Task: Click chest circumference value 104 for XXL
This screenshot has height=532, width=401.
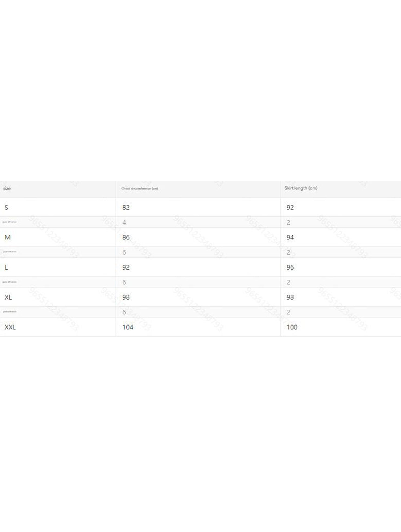Action: (128, 327)
